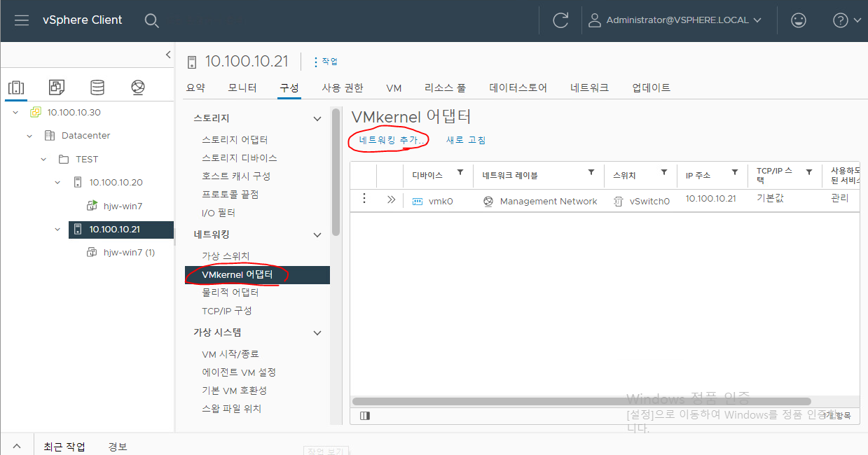Image resolution: width=868 pixels, height=455 pixels.
Task: Switch to the 사용 권한 tab
Action: coord(343,88)
